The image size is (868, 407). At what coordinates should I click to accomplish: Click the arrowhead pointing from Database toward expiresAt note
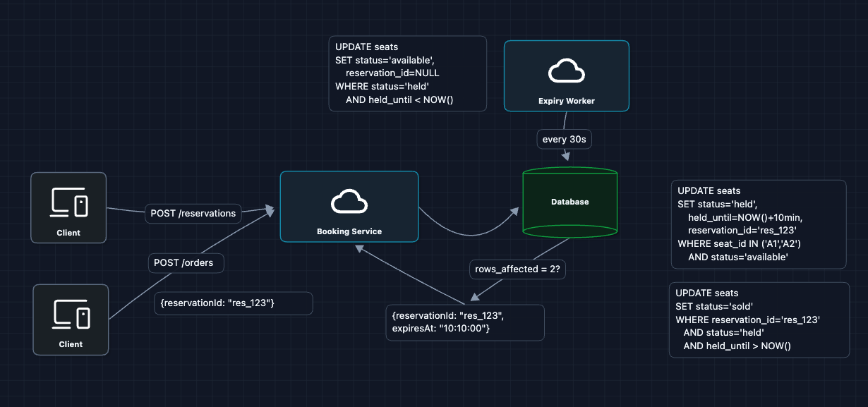pos(475,297)
